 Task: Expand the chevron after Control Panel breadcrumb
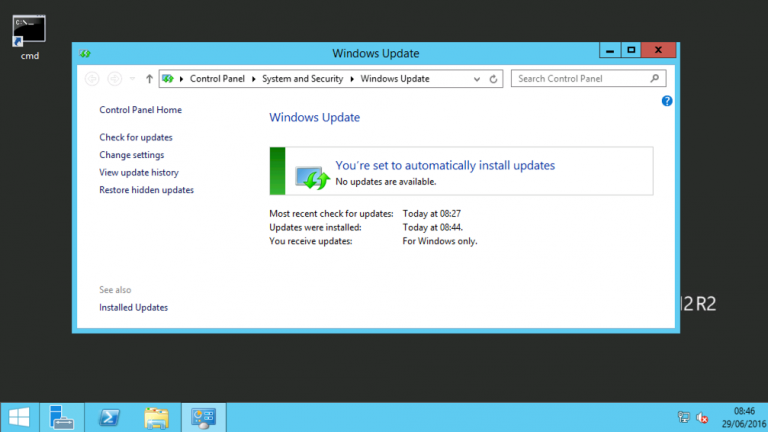[254, 79]
